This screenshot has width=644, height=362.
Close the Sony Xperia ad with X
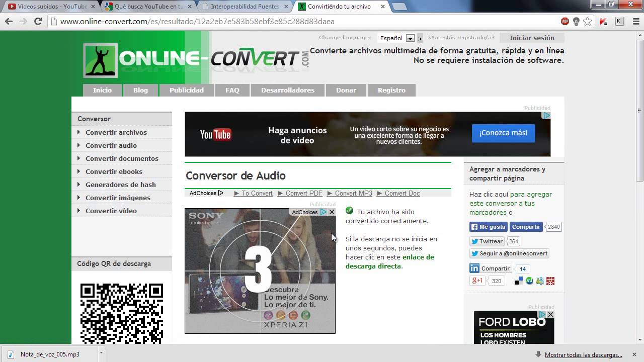[332, 212]
